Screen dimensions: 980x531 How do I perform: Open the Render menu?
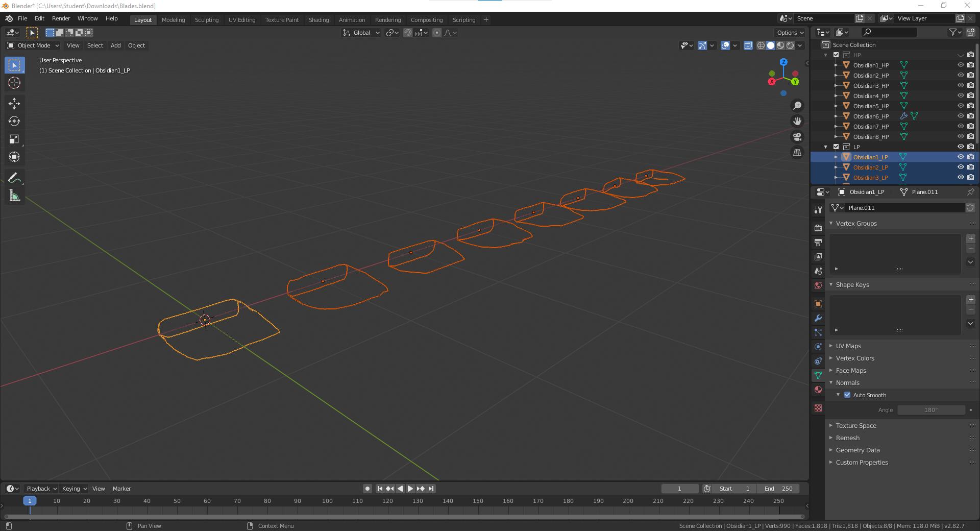click(61, 18)
